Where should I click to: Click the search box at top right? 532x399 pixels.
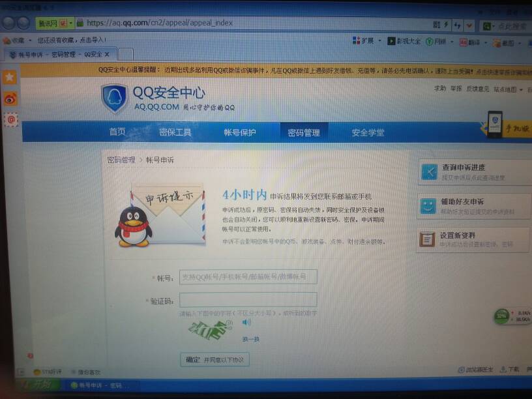pyautogui.click(x=511, y=26)
